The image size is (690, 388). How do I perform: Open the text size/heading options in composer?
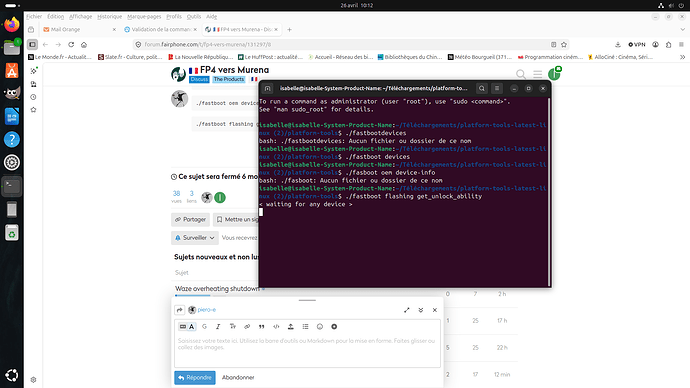coord(233,326)
